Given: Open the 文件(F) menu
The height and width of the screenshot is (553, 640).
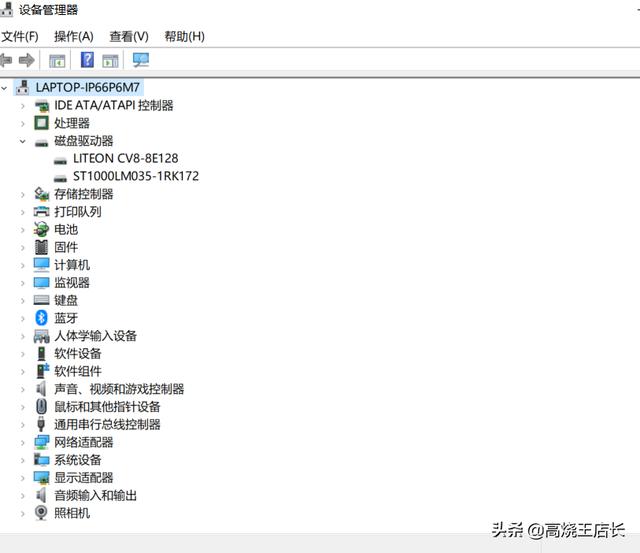Looking at the screenshot, I should coord(20,37).
